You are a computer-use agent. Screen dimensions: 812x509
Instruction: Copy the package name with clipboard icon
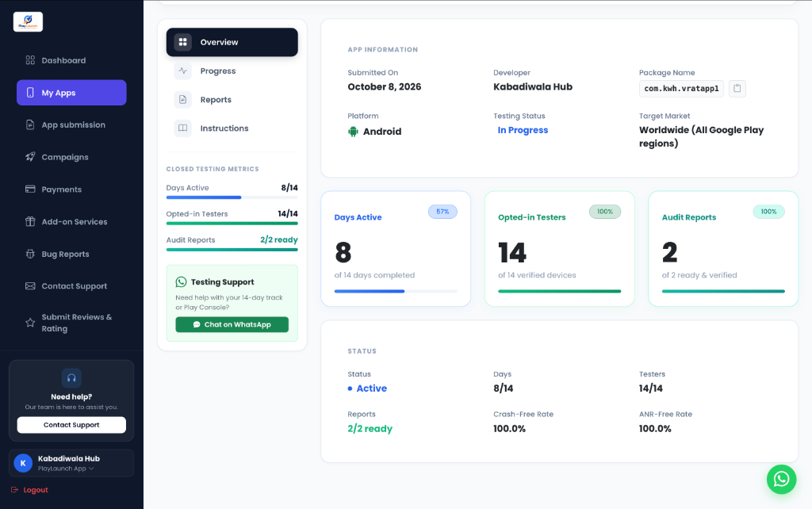pyautogui.click(x=737, y=89)
